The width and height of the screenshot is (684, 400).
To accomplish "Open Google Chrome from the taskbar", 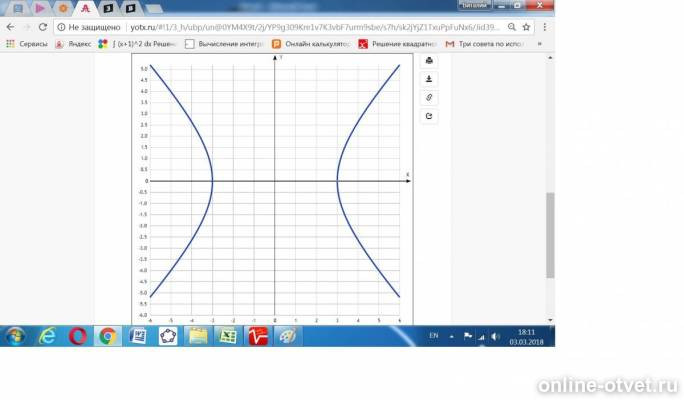I will pyautogui.click(x=108, y=336).
